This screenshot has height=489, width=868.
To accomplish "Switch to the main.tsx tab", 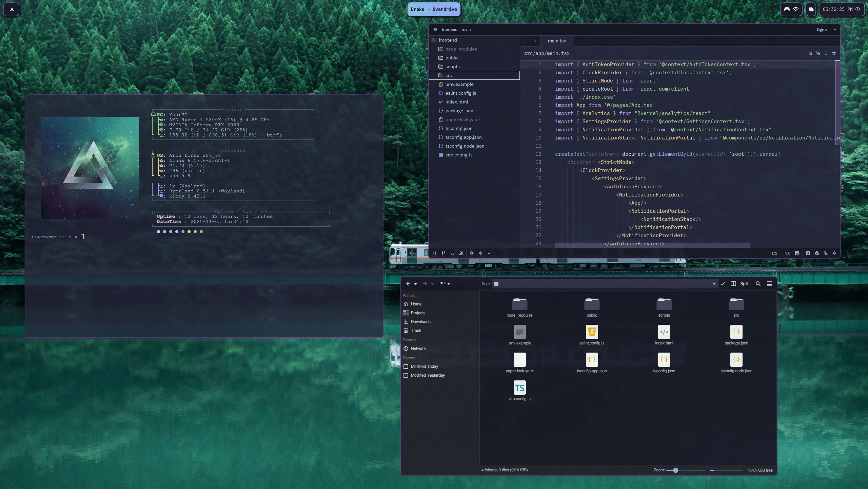I will [557, 41].
